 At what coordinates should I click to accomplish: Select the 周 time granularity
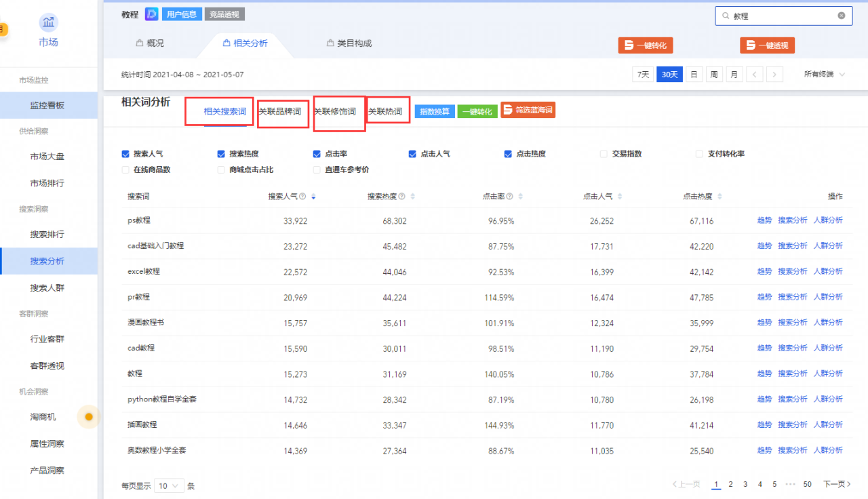tap(714, 75)
